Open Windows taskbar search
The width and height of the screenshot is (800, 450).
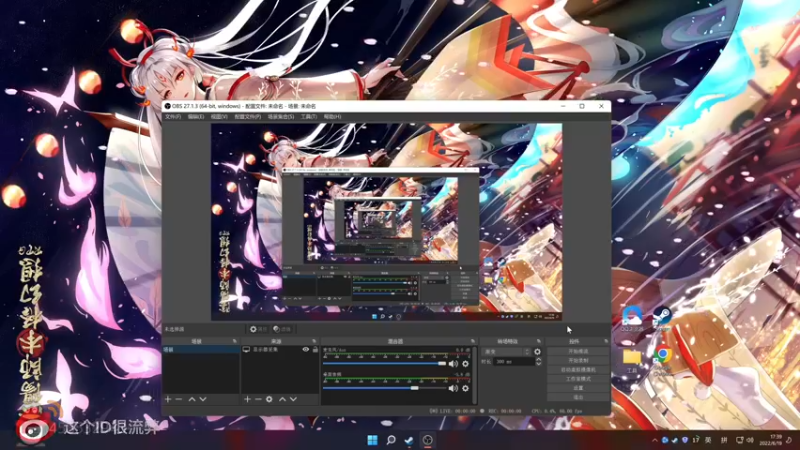(391, 440)
